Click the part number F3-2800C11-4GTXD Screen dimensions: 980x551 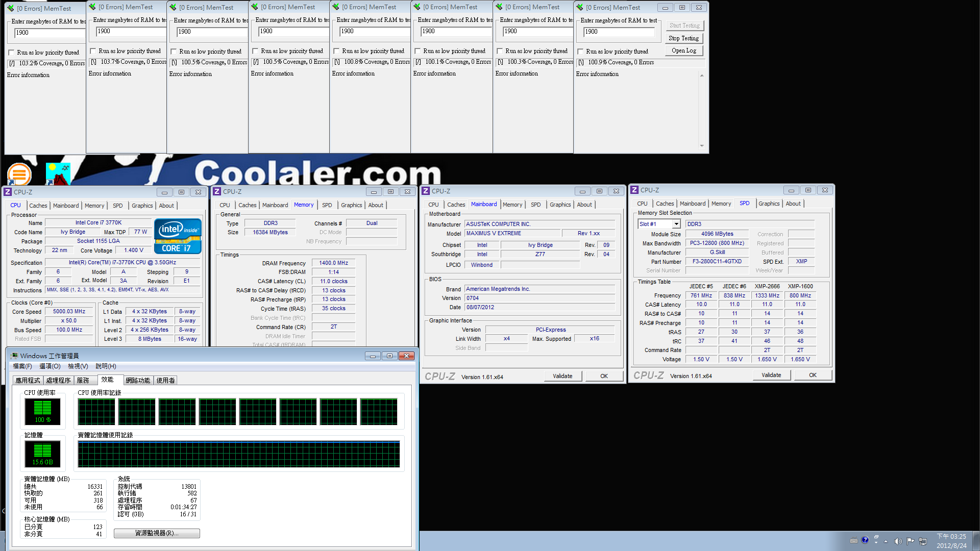717,262
